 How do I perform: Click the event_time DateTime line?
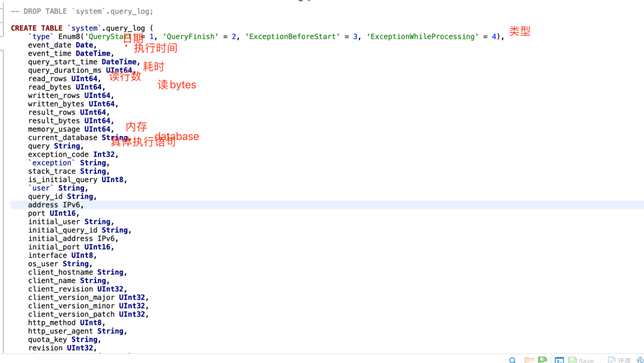(70, 54)
